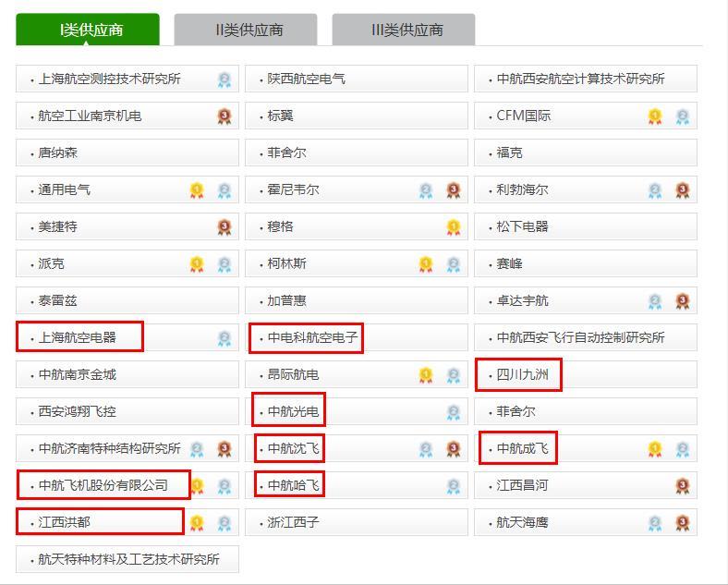The width and height of the screenshot is (728, 585).
Task: Select the III类供应商 tab
Action: pos(404,30)
